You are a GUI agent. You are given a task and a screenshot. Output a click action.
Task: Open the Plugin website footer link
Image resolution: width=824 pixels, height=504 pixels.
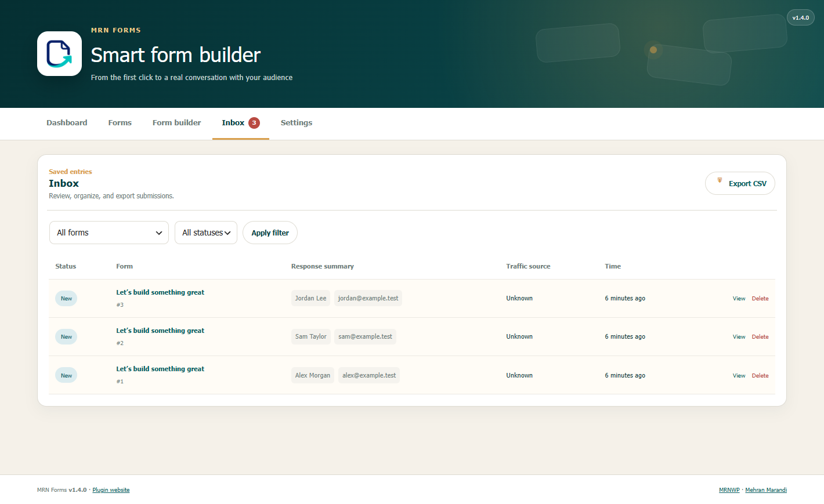click(111, 490)
